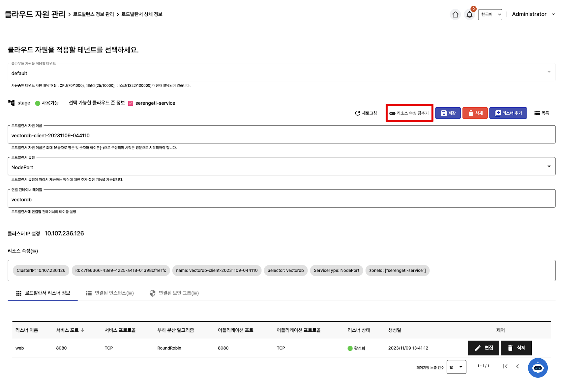This screenshot has width=561, height=392.
Task: Open the notification bell
Action: 469,15
